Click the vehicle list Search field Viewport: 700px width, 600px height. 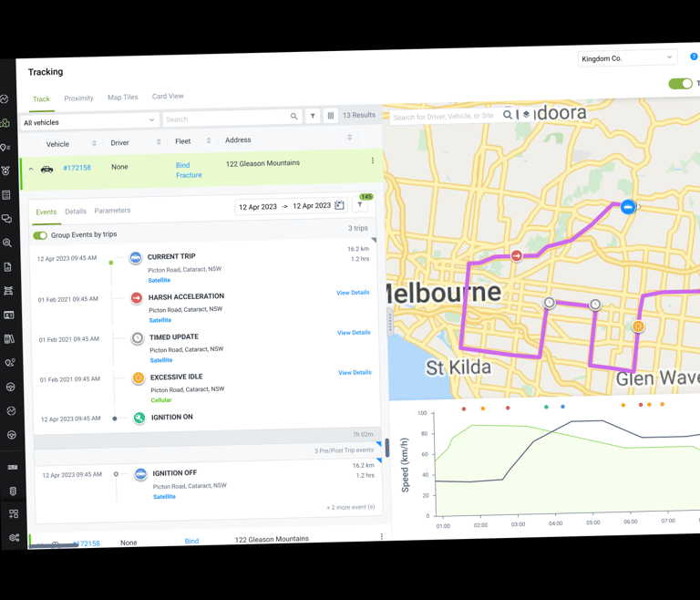point(232,118)
